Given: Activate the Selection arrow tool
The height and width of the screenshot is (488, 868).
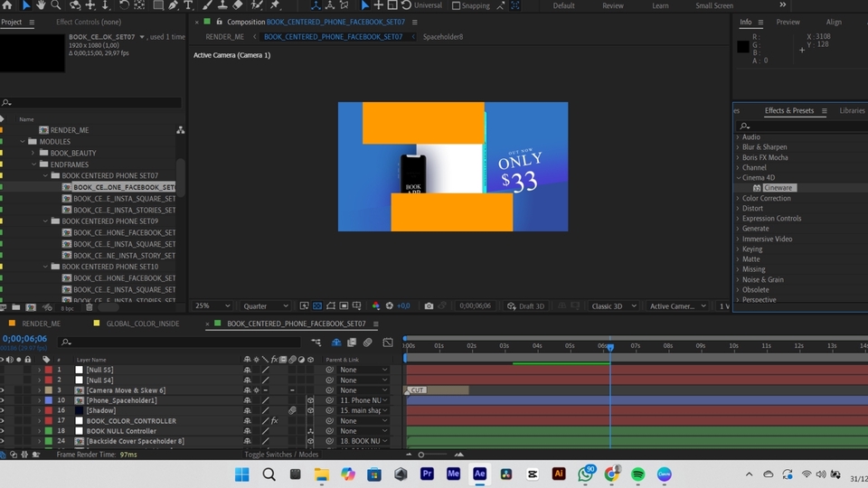Looking at the screenshot, I should pos(26,5).
